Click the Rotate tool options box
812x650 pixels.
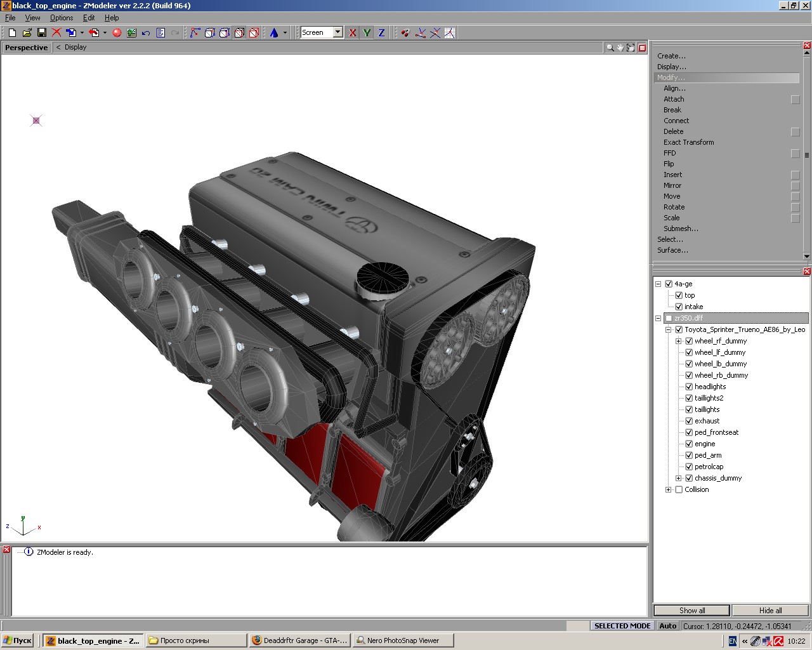pyautogui.click(x=796, y=208)
